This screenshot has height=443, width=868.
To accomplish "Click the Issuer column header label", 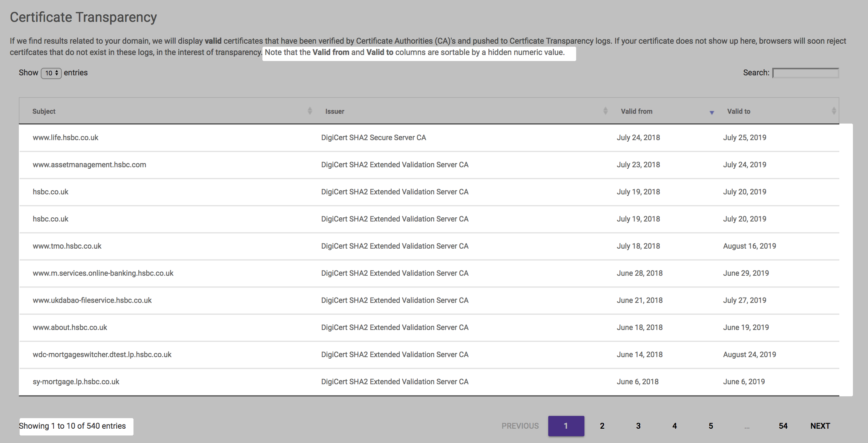I will (335, 112).
